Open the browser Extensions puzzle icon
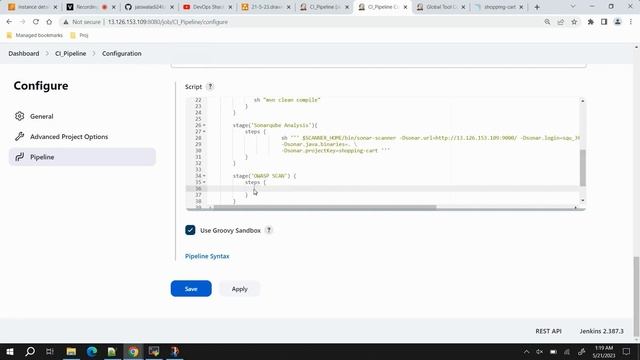The width and height of the screenshot is (640, 360). click(590, 22)
